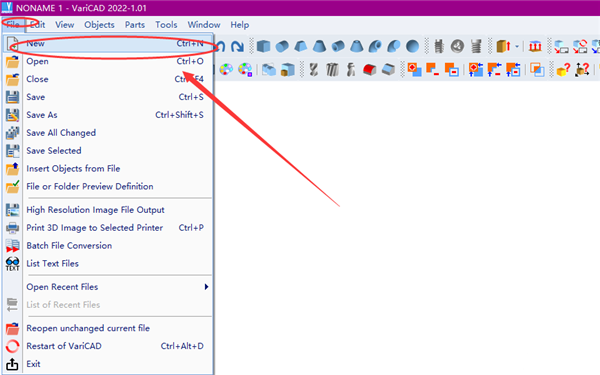Click the color palette icon
Viewport: 600px width, 375px height.
click(x=226, y=70)
